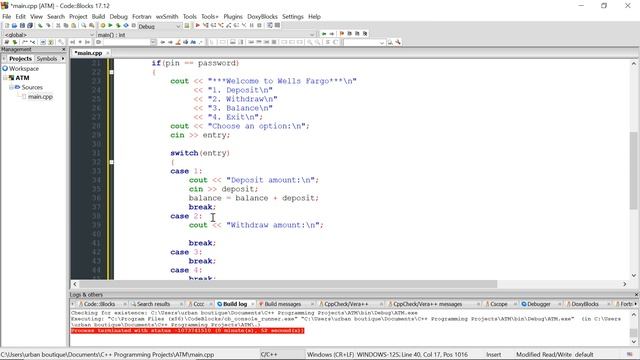Screen dimensions: 640x360
Task: Open the Search results log tab
Action: tap(153, 304)
